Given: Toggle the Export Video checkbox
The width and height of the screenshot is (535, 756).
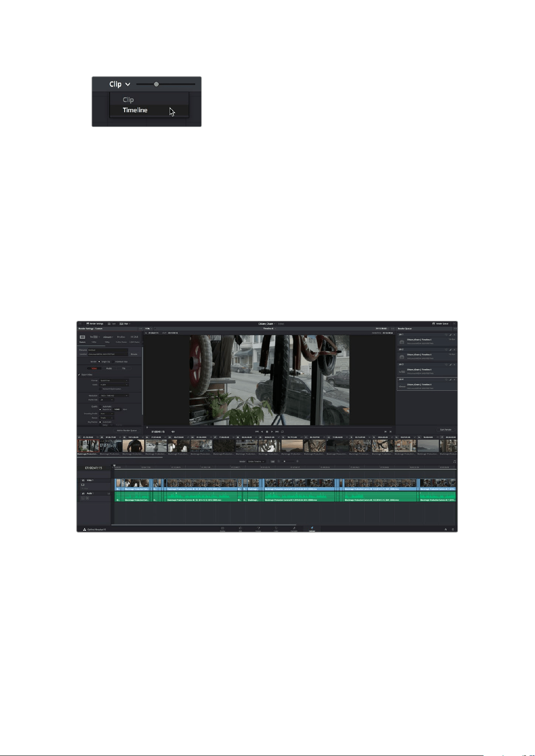Looking at the screenshot, I should click(x=79, y=375).
